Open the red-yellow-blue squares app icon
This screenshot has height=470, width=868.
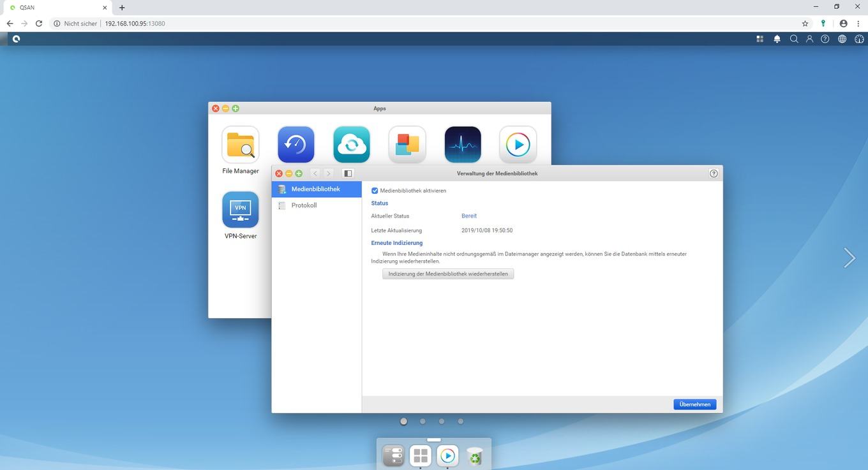(x=407, y=145)
